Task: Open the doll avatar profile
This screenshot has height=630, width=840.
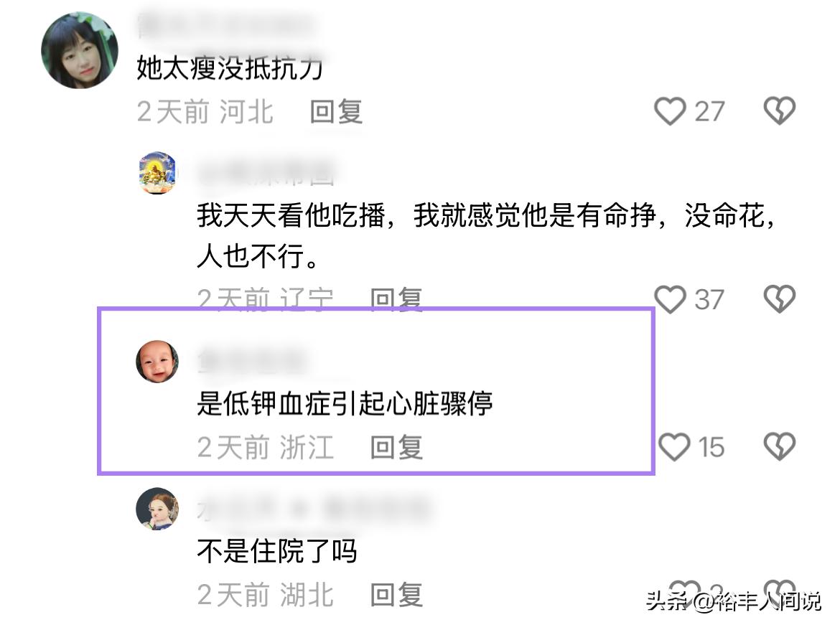Action: [157, 509]
